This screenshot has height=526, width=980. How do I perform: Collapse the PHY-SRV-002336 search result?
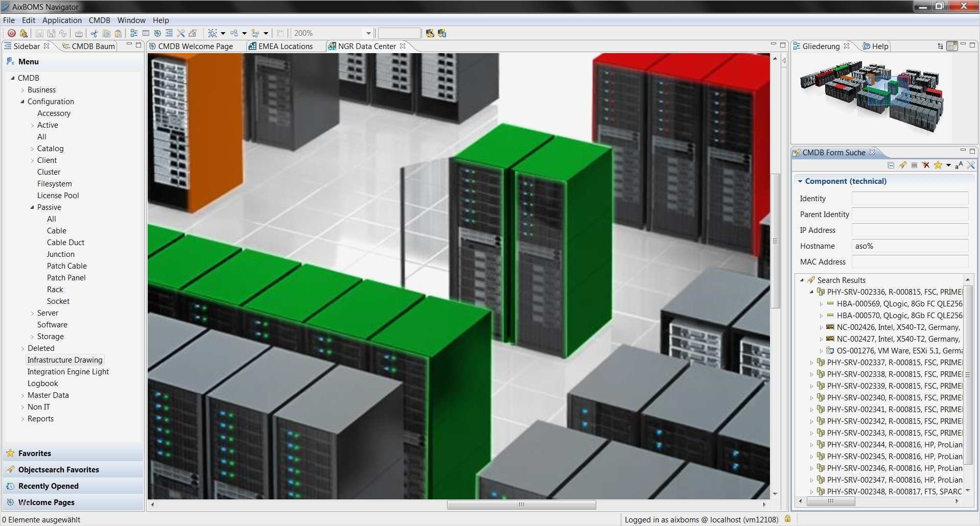811,292
